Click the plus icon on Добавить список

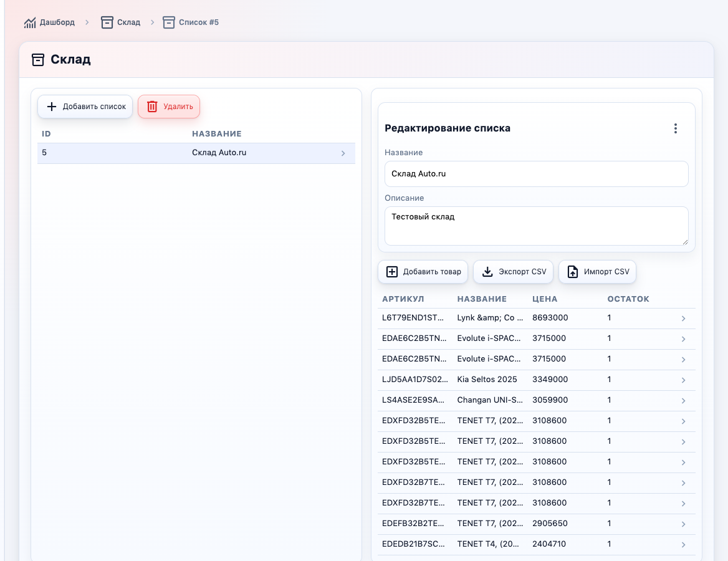tap(52, 107)
